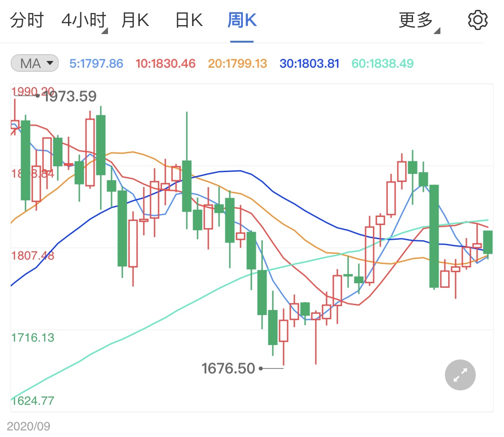This screenshot has height=437, width=504.
Task: Click the high price label 1973.59
Action: tap(70, 96)
